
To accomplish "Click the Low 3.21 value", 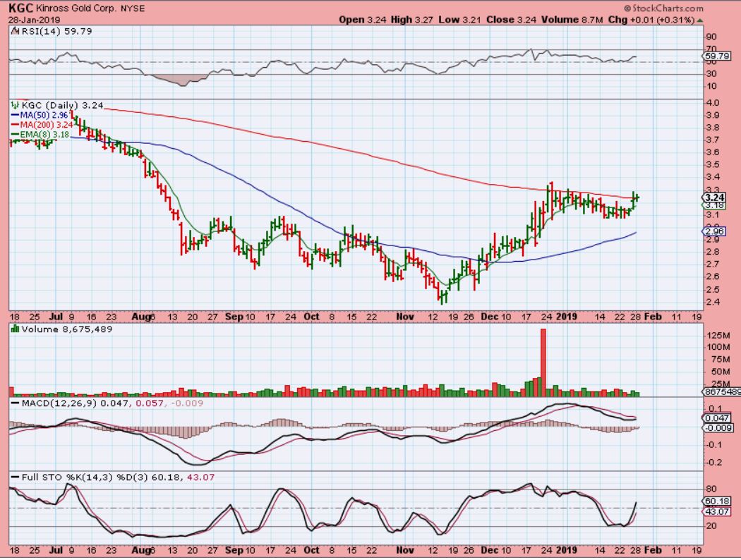I will pyautogui.click(x=459, y=20).
